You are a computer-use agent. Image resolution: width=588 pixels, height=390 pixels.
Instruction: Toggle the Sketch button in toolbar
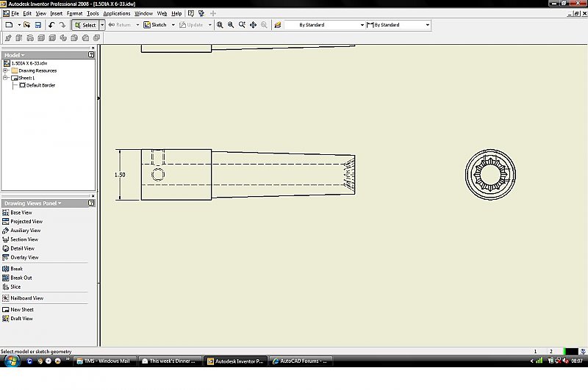[x=156, y=25]
